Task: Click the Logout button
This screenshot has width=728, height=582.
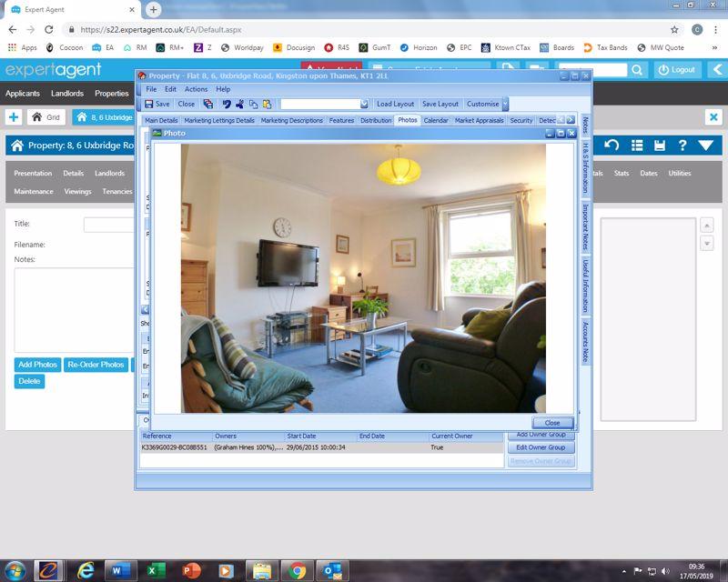Action: pos(678,70)
